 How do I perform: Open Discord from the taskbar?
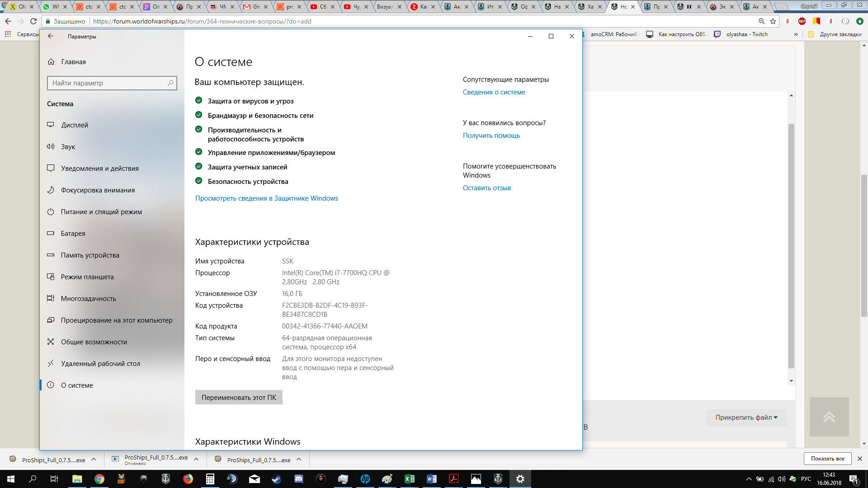[298, 479]
